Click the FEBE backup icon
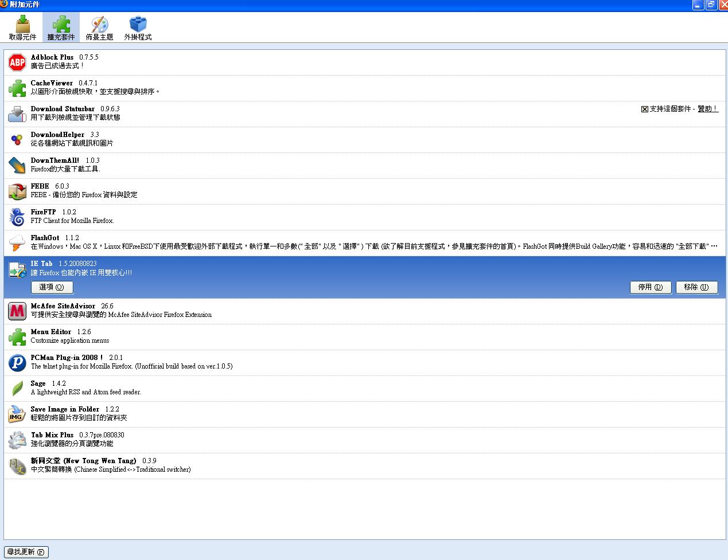The height and width of the screenshot is (560, 728). [x=17, y=191]
